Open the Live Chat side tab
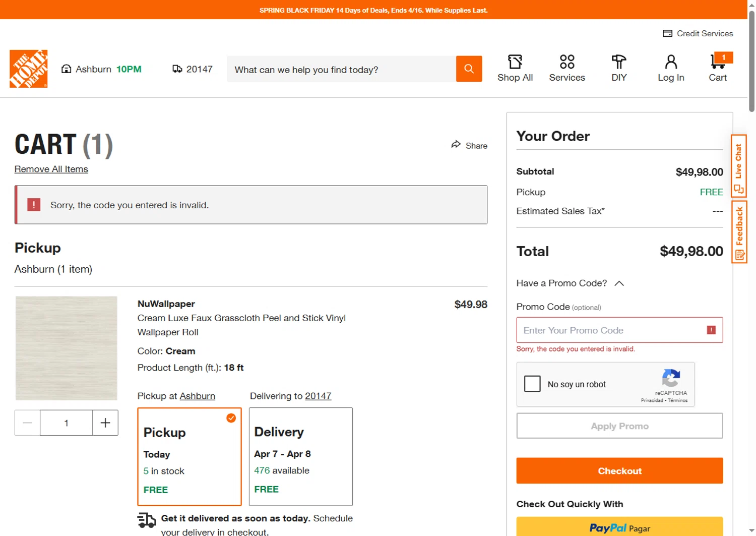 (739, 166)
